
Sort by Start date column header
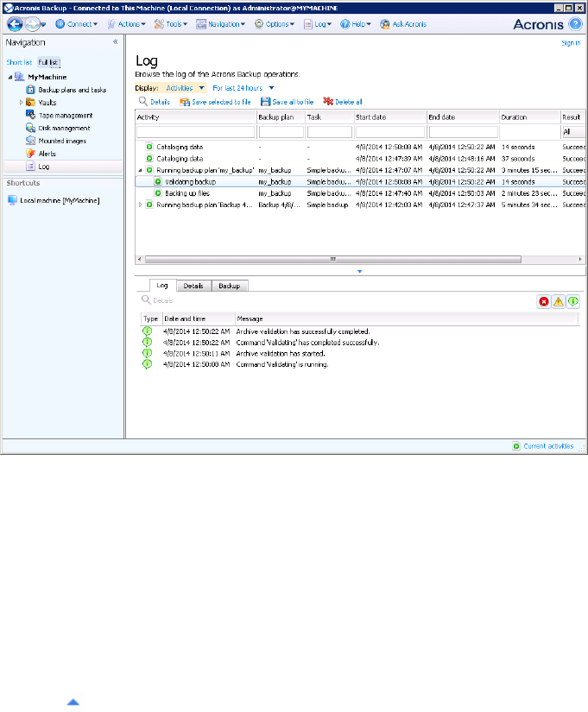pos(390,117)
